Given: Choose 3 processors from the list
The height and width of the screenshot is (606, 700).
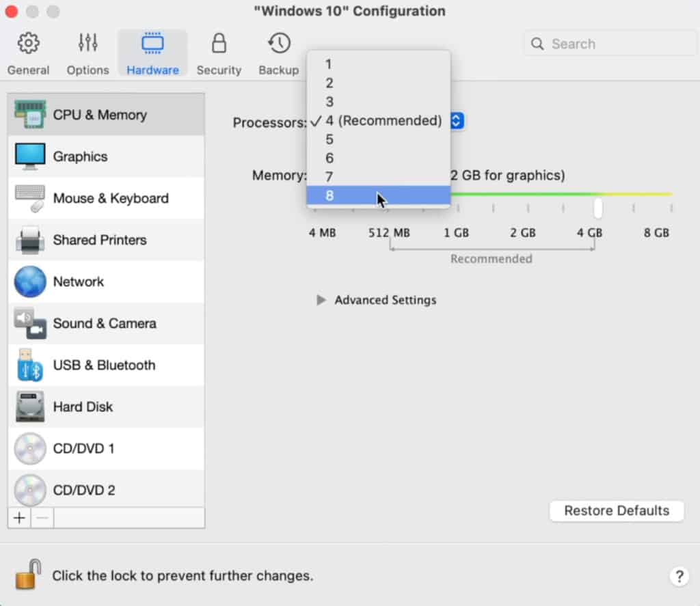Looking at the screenshot, I should pos(379,102).
